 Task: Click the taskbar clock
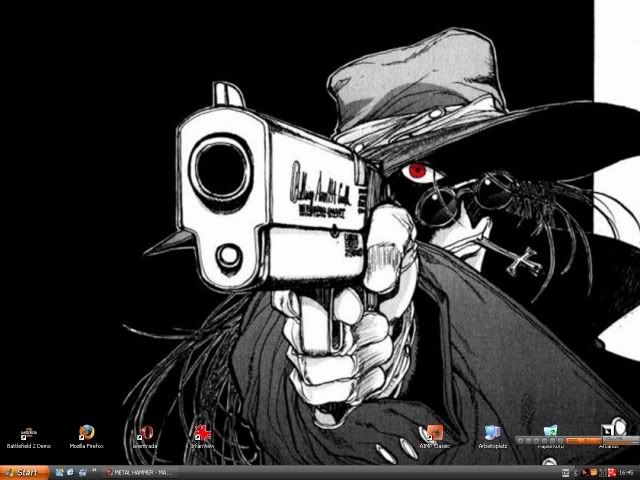[x=626, y=473]
